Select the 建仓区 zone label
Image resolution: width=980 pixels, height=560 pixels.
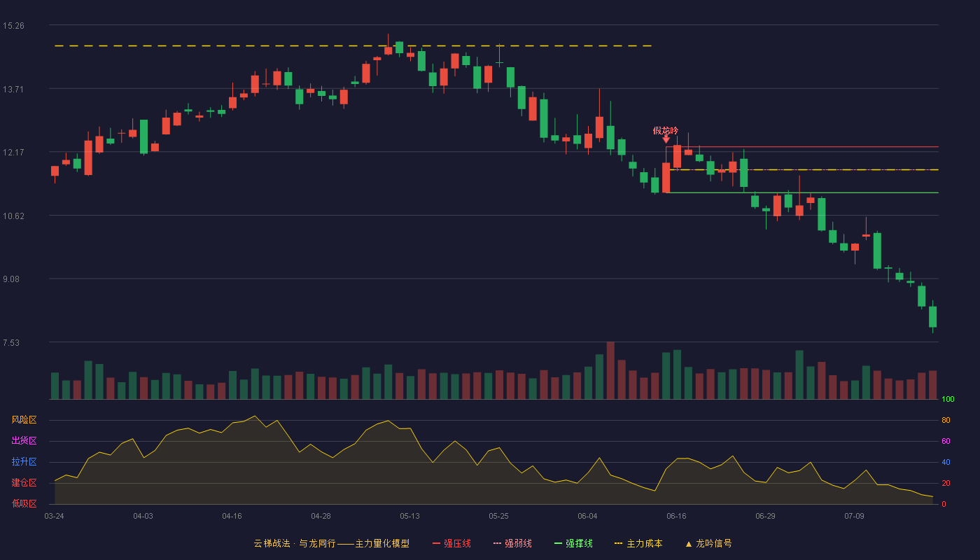[24, 483]
